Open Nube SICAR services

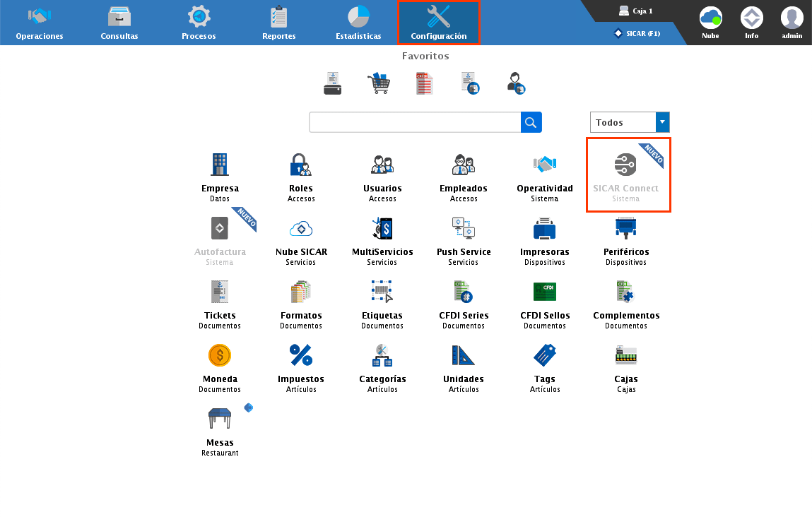[x=300, y=230]
